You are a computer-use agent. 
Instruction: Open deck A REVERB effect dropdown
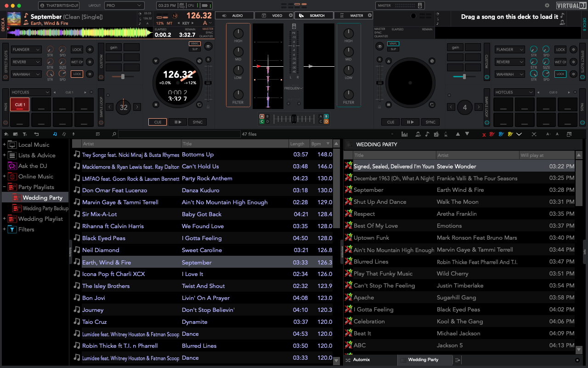26,62
